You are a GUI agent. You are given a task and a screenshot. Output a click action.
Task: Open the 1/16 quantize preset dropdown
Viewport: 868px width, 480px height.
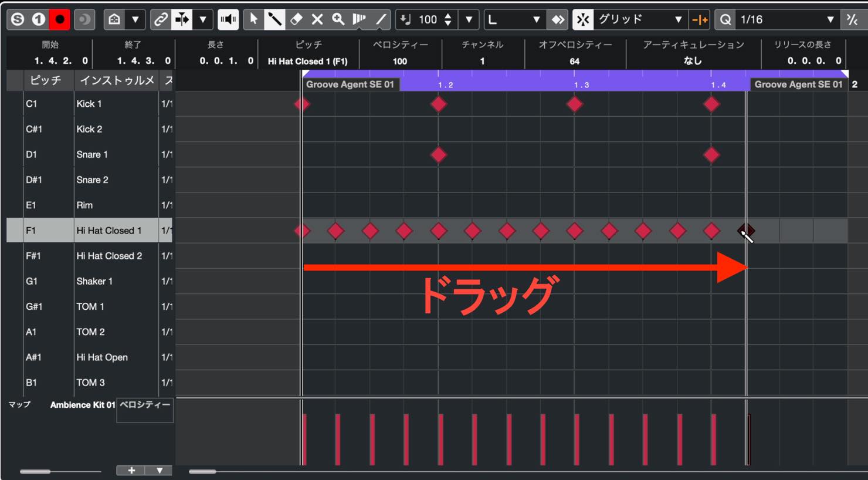[x=786, y=19]
